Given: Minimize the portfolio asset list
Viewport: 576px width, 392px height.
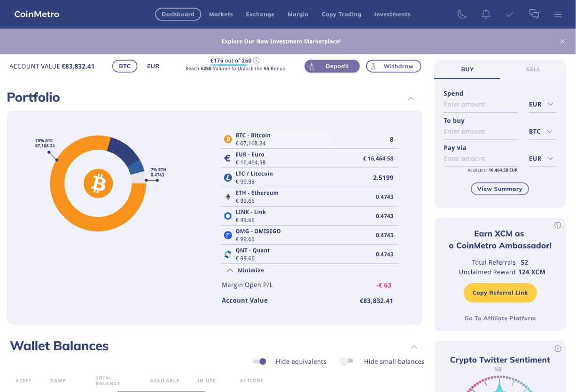Looking at the screenshot, I should click(x=245, y=270).
